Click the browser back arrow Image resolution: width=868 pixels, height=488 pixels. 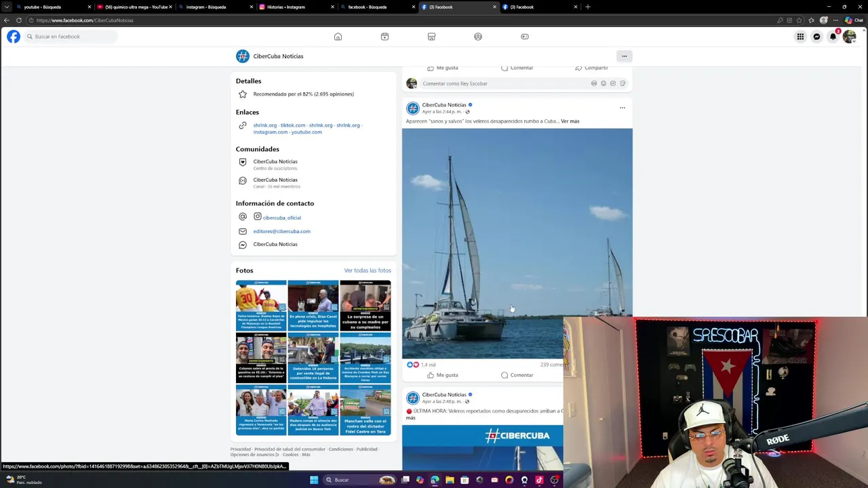point(7,20)
